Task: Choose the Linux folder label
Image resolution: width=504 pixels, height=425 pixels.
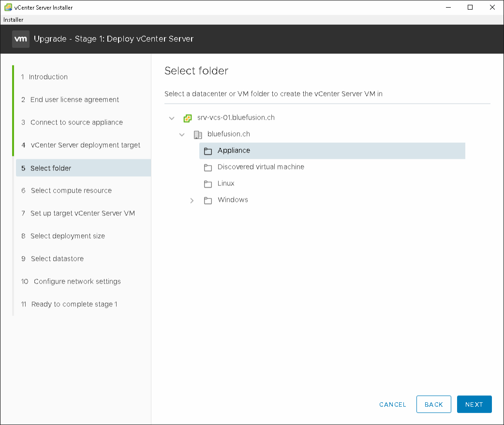Action: point(226,183)
